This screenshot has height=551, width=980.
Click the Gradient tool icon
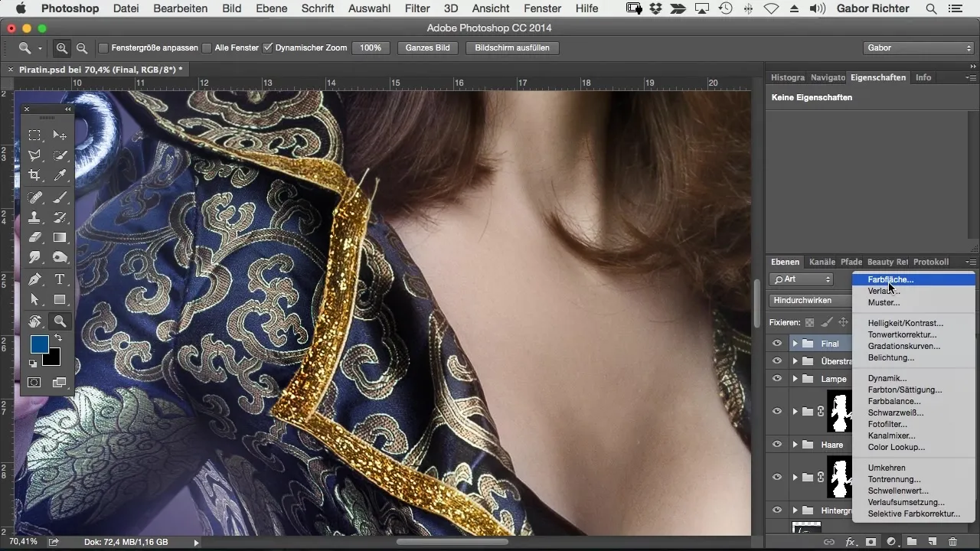pos(60,238)
